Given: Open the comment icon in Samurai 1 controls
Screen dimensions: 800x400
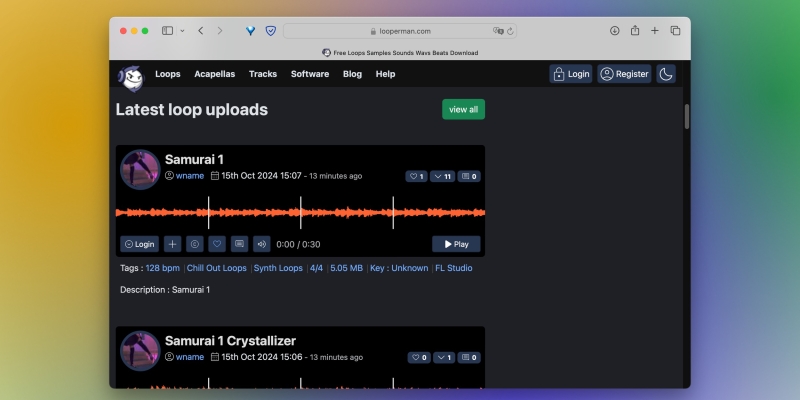Looking at the screenshot, I should click(x=238, y=243).
